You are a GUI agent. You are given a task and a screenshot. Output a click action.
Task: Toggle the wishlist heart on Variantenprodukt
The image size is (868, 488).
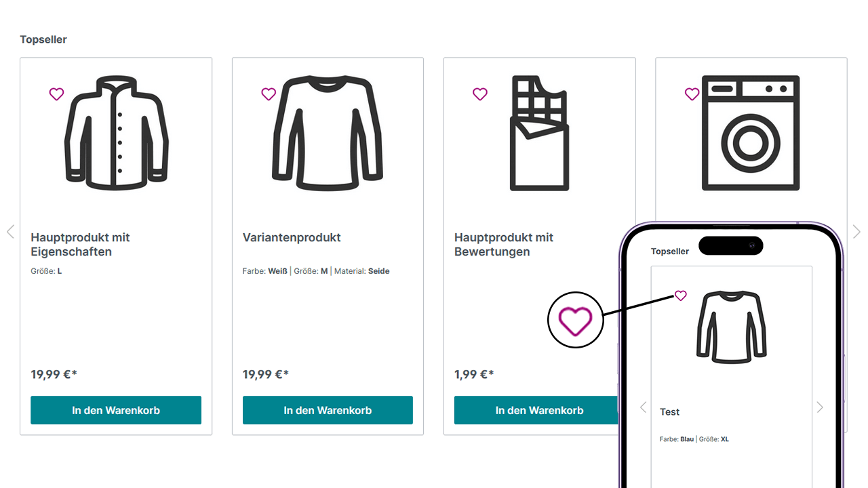tap(269, 94)
